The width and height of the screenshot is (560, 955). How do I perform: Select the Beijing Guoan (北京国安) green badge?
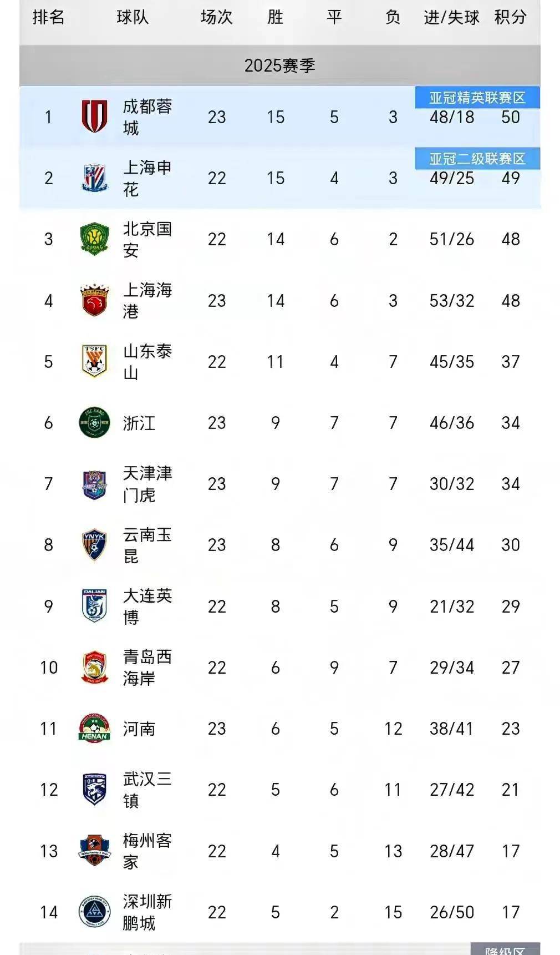(x=94, y=239)
